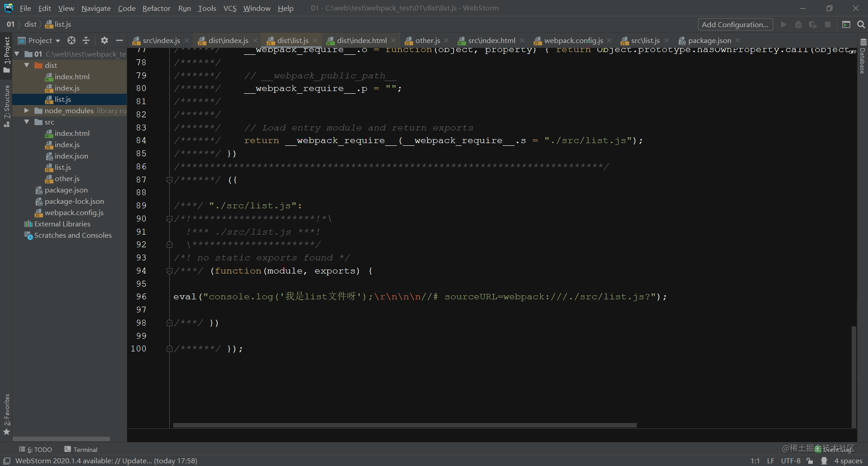Expand the node_modules folder
868x466 pixels.
tap(27, 110)
